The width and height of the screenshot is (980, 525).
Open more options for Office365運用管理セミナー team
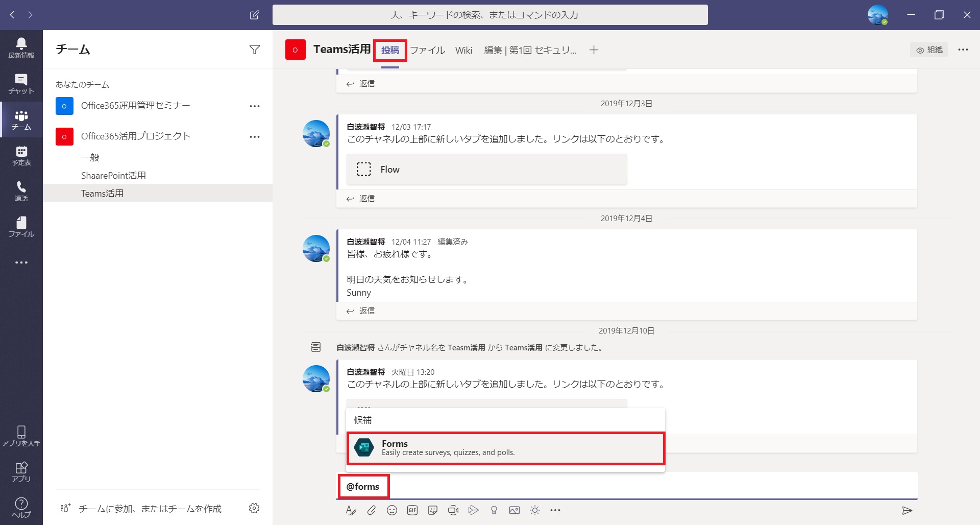(255, 106)
